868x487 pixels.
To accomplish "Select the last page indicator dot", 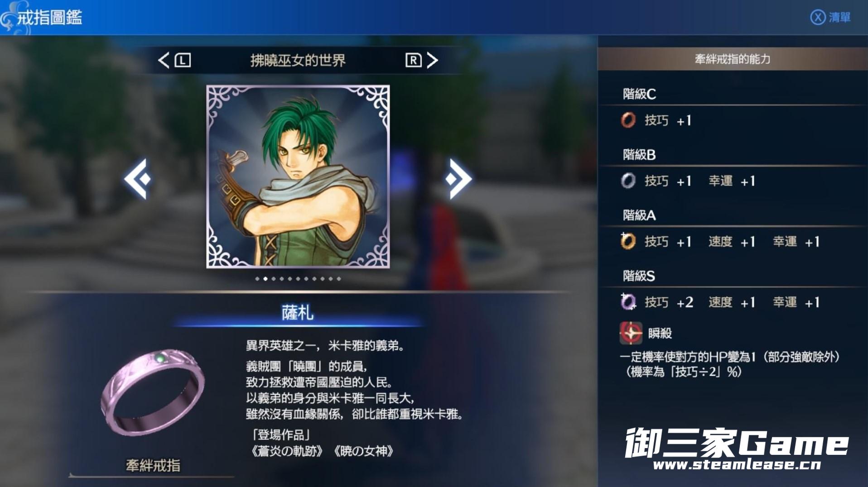I will (339, 279).
